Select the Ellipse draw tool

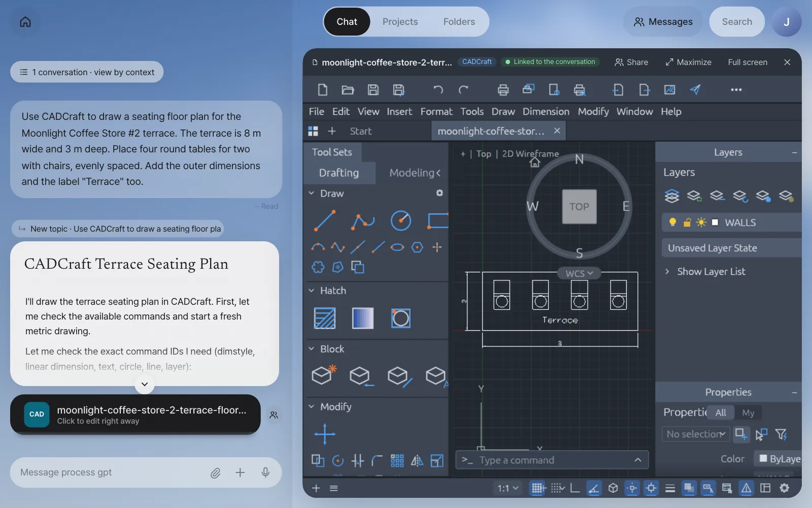397,247
